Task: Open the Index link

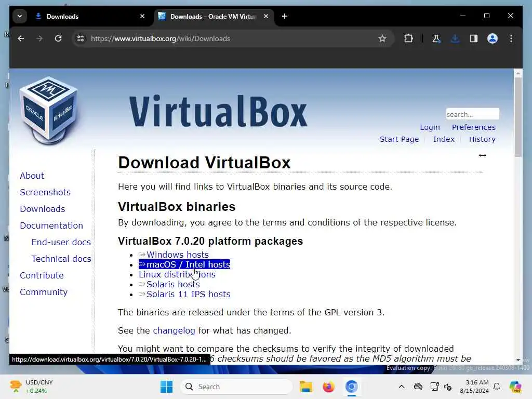Action: pyautogui.click(x=444, y=139)
